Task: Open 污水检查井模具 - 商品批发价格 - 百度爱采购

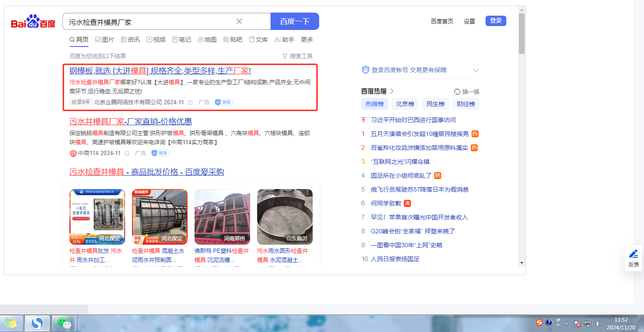Action: [147, 172]
